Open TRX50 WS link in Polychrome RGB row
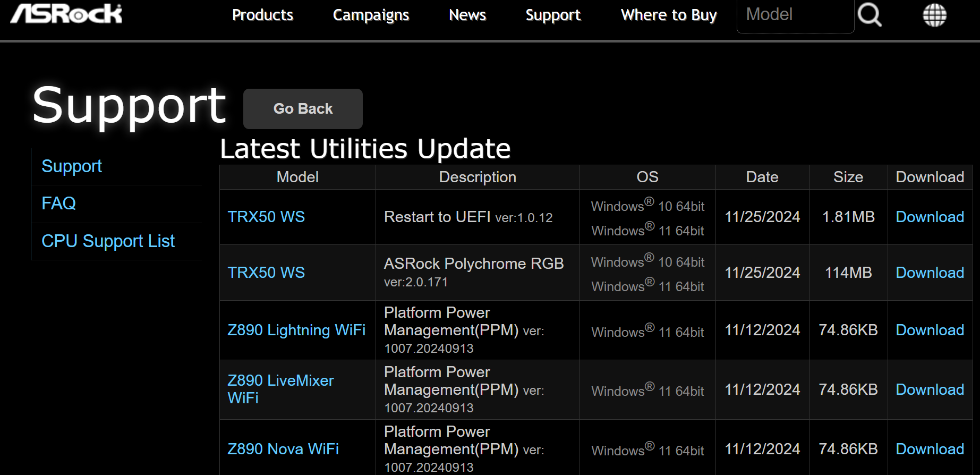Screen dimensions: 980x475 click(x=266, y=273)
